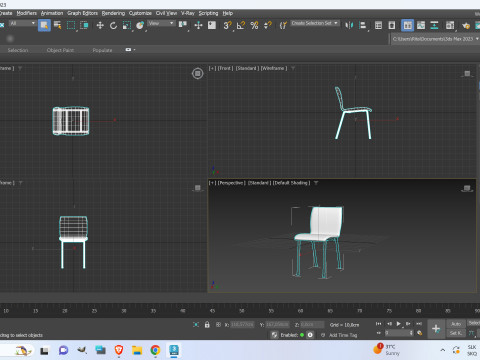Choose Rectangular Selection Region tool
Screen dimensions: 480x360
[x=71, y=25]
